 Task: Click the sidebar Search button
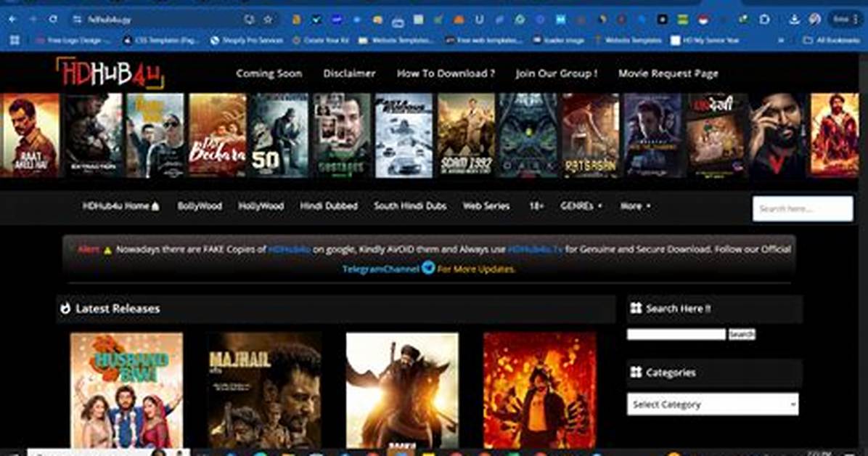click(742, 334)
